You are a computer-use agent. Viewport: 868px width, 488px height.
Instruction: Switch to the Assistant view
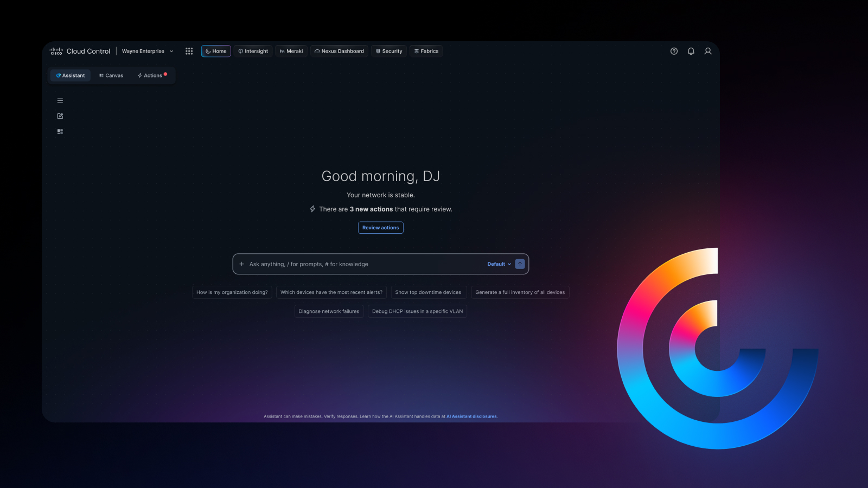pos(71,75)
